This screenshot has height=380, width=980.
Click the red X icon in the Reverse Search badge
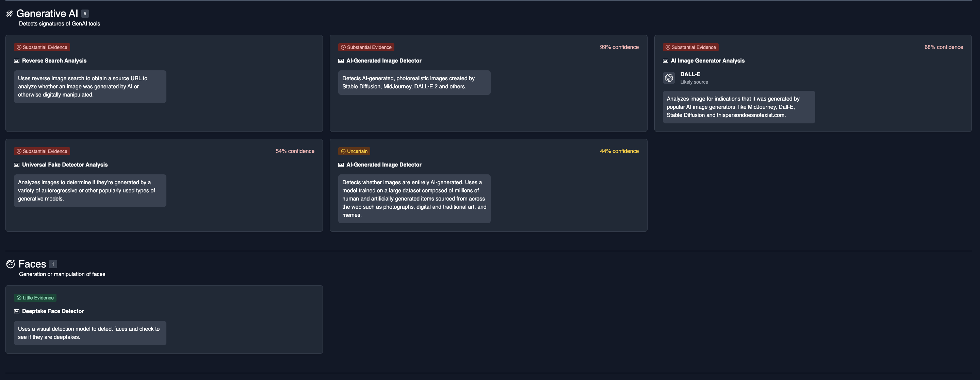point(19,48)
